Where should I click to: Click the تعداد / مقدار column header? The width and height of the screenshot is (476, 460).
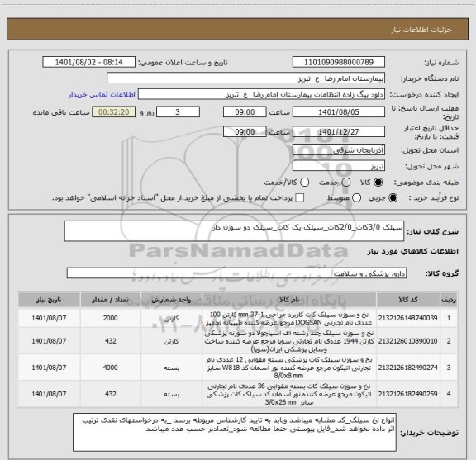tap(111, 300)
